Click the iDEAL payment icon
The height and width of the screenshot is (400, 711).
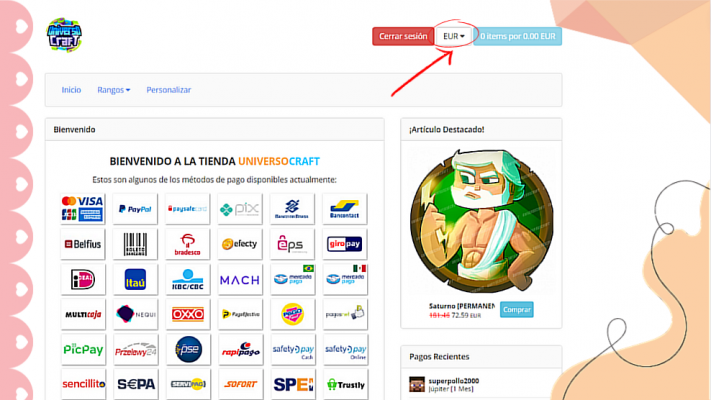(x=83, y=279)
